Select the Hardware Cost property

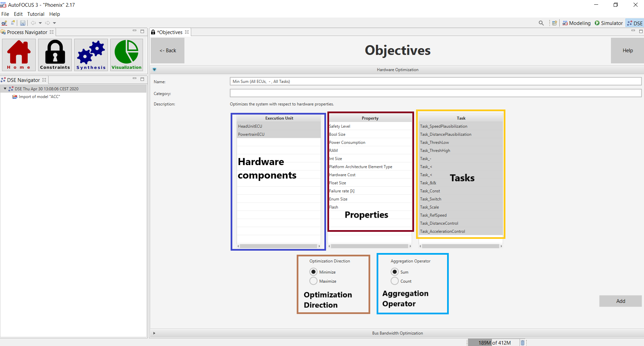coord(370,175)
